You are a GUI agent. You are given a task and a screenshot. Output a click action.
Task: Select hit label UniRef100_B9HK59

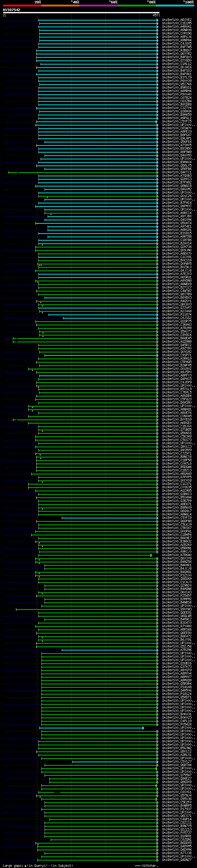click(x=177, y=115)
